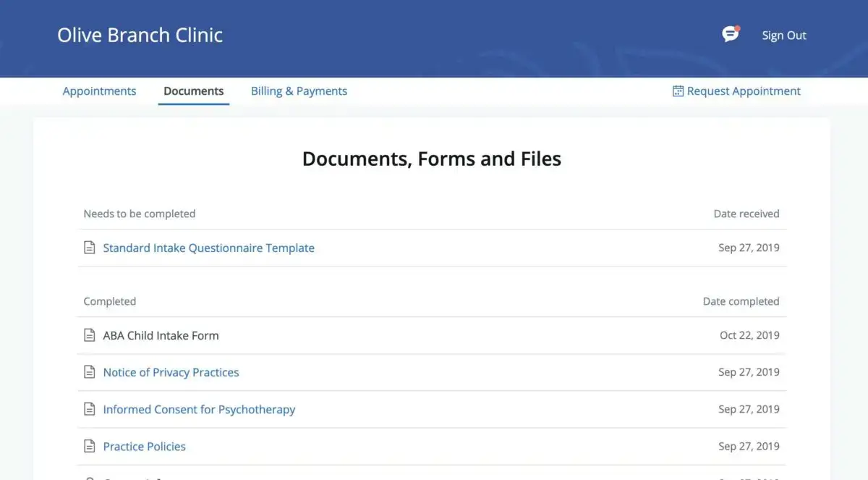Click the Oct 22, 2019 completion date
This screenshot has height=480, width=868.
pos(749,335)
